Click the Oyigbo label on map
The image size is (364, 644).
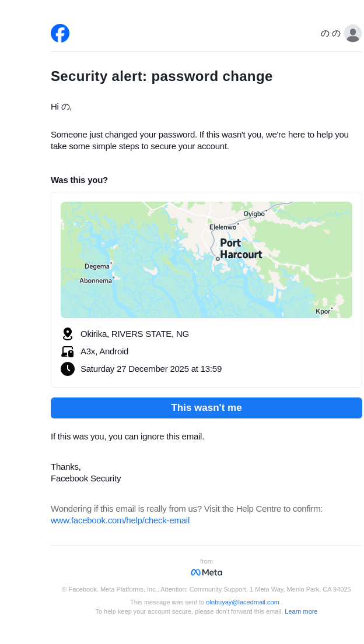click(x=254, y=214)
